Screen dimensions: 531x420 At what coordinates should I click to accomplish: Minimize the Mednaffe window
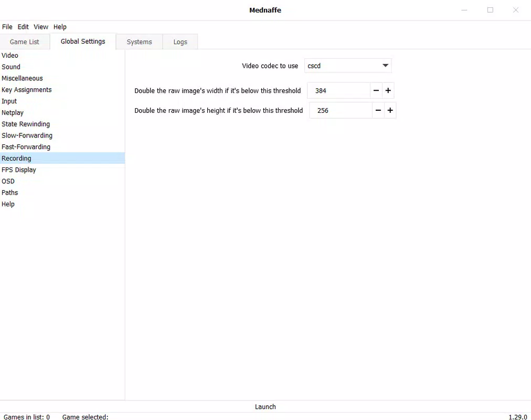(x=464, y=10)
